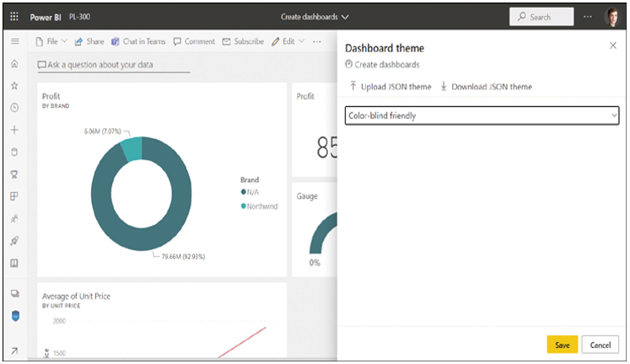The height and width of the screenshot is (364, 630).
Task: Open Recent clock icon in sidebar
Action: click(14, 108)
